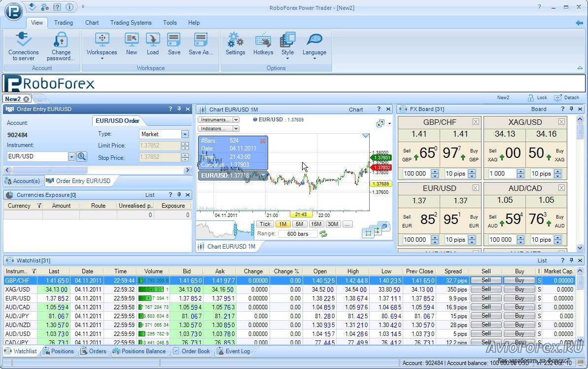Close the GBP/CHF tile on FX Board
Viewport: 588px width, 369px height.
[x=476, y=122]
